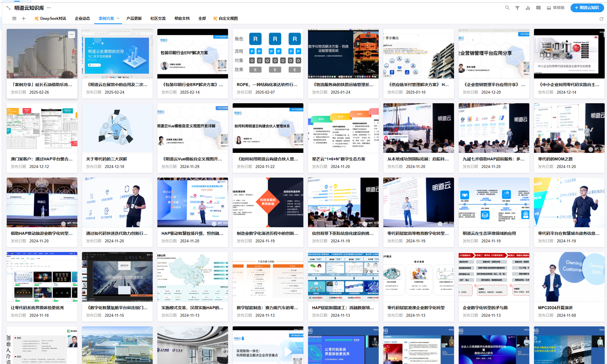Click the expand arrows icon beside 明道云知识库

8,8
